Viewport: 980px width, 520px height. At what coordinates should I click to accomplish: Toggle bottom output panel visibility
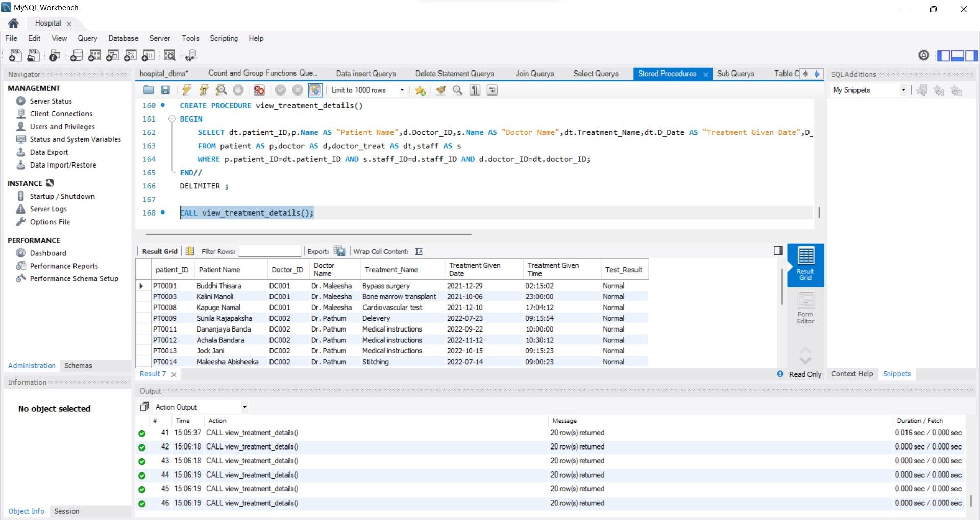(958, 55)
